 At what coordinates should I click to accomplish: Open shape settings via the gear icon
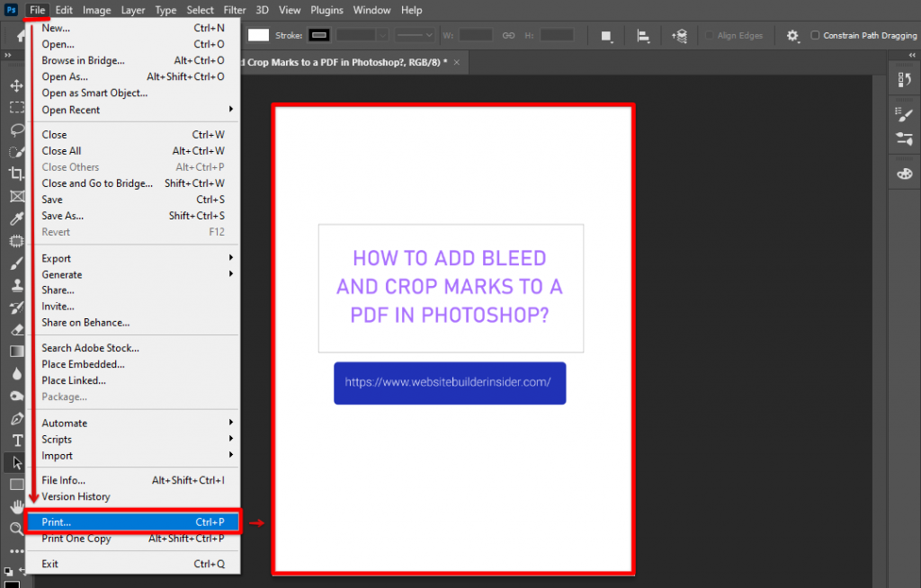pos(791,36)
